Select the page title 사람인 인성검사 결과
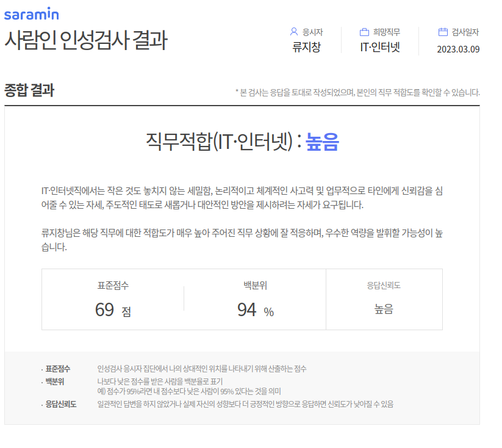 pos(86,40)
